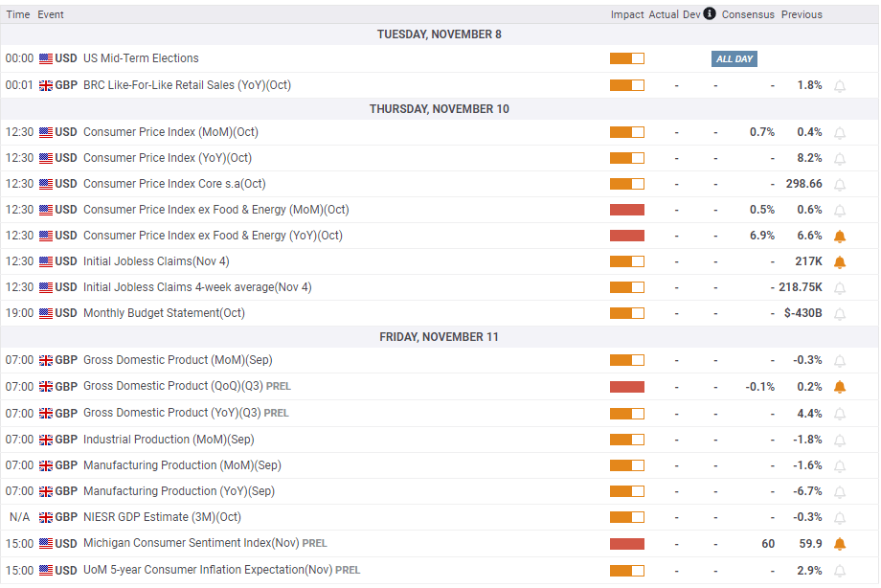
Task: Enable alert bell for Manufacturing Production (YoY)
Action: (x=840, y=492)
